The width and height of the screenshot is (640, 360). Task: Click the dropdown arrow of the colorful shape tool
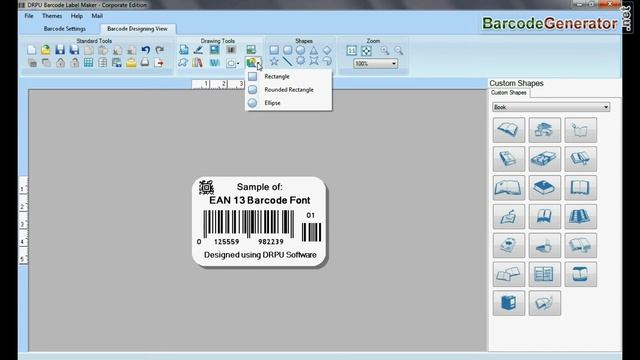(259, 63)
